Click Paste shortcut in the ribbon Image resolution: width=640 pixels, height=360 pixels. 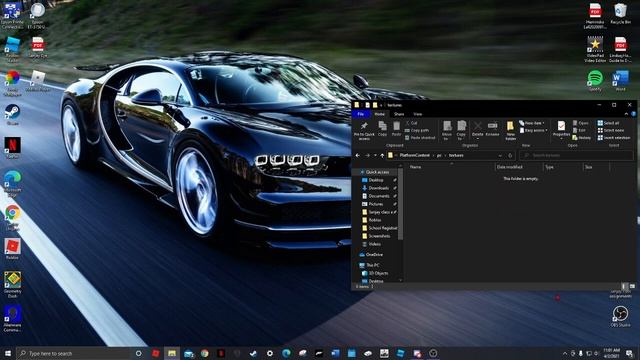pyautogui.click(x=420, y=138)
